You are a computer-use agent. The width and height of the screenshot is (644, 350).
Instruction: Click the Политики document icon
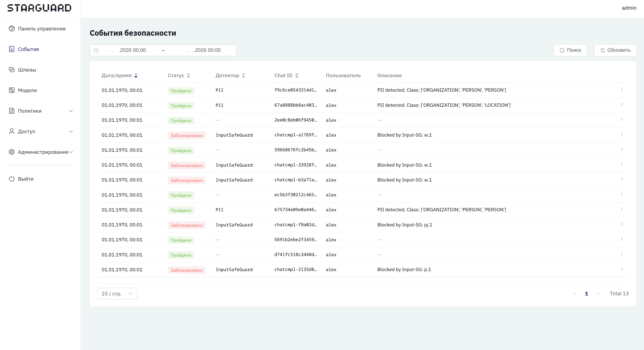click(x=12, y=111)
